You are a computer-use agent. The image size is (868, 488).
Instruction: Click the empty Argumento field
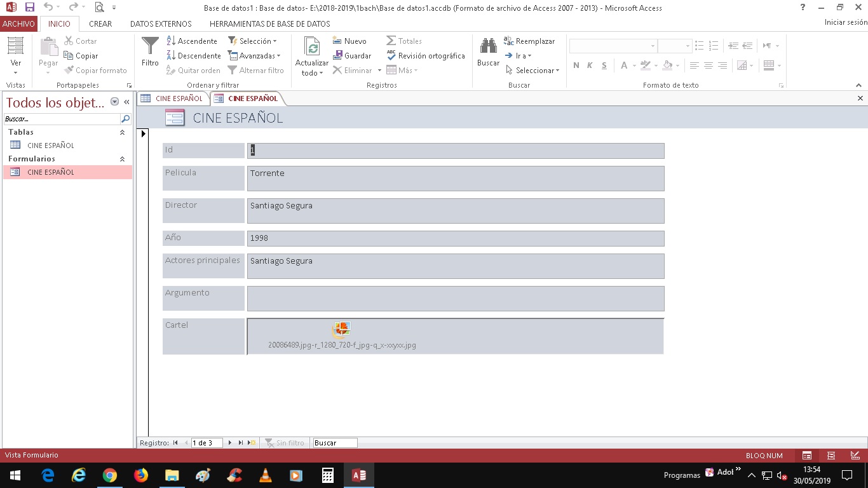[456, 299]
